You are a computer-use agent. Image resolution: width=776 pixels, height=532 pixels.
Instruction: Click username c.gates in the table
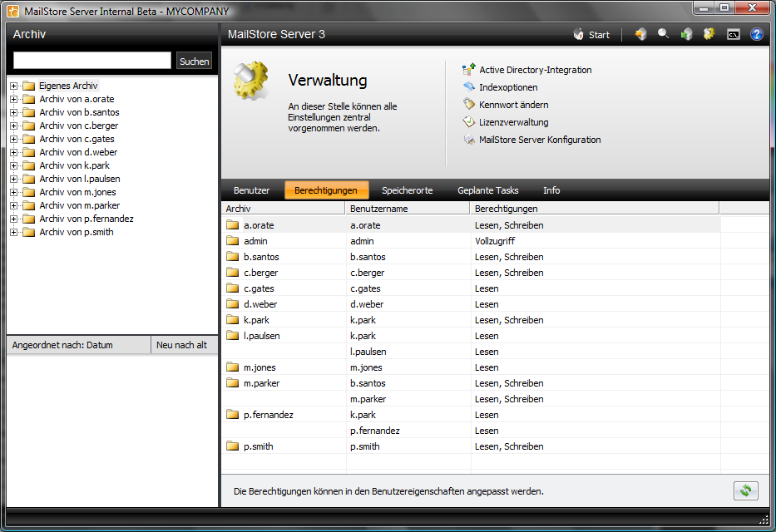(365, 288)
